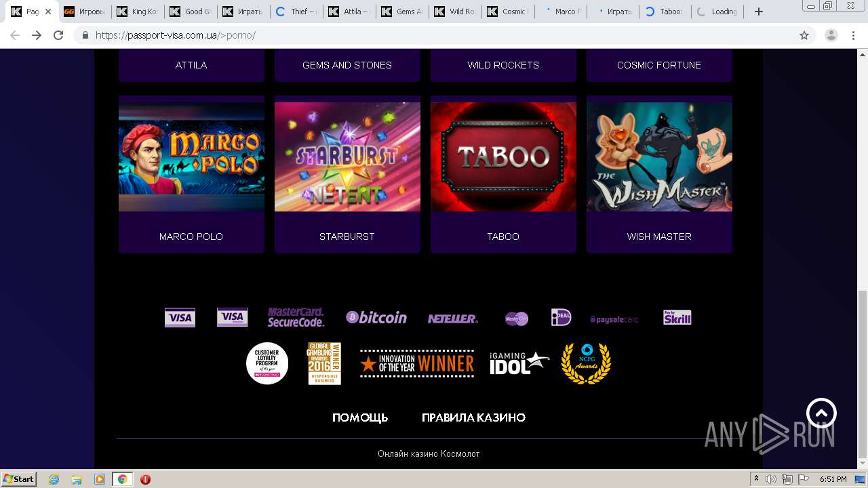
Task: Click the second VISA payment logo
Action: pyautogui.click(x=232, y=317)
